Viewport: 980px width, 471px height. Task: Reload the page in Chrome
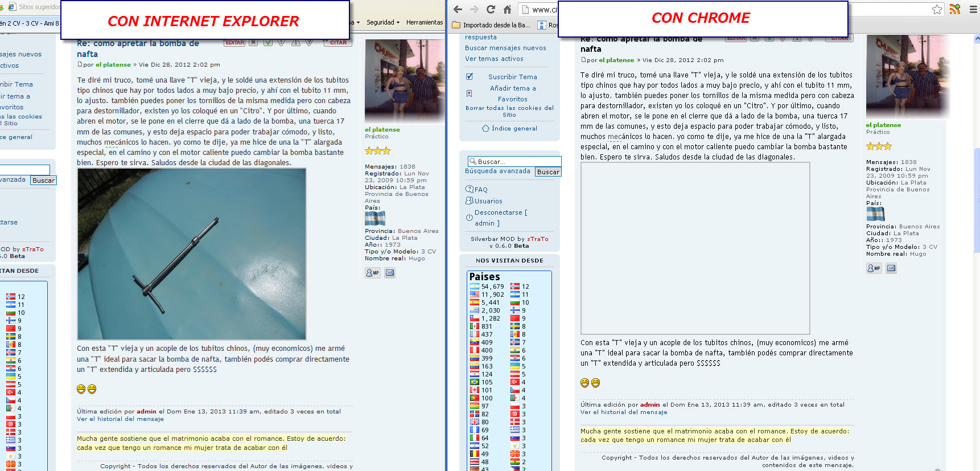tap(491, 9)
